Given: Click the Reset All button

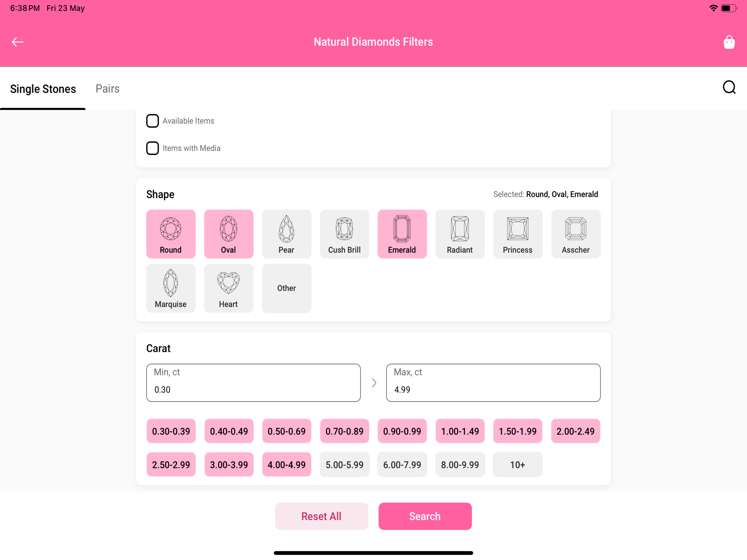Looking at the screenshot, I should point(322,516).
